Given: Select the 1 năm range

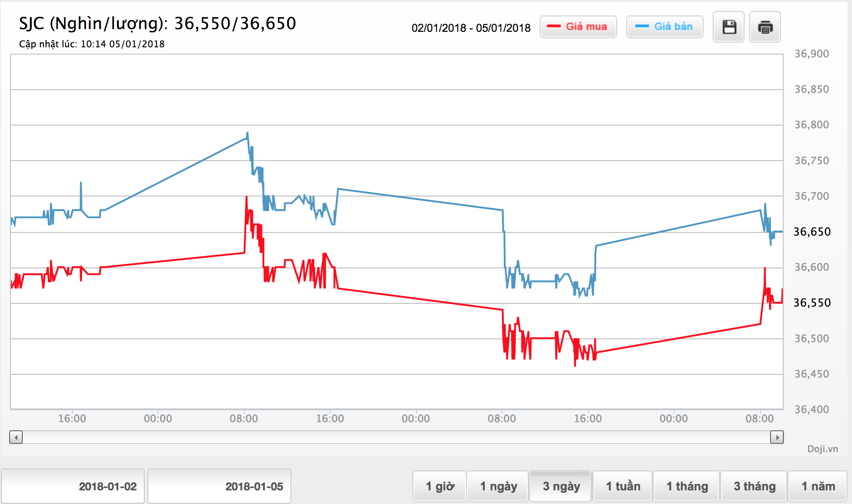Looking at the screenshot, I should (818, 486).
